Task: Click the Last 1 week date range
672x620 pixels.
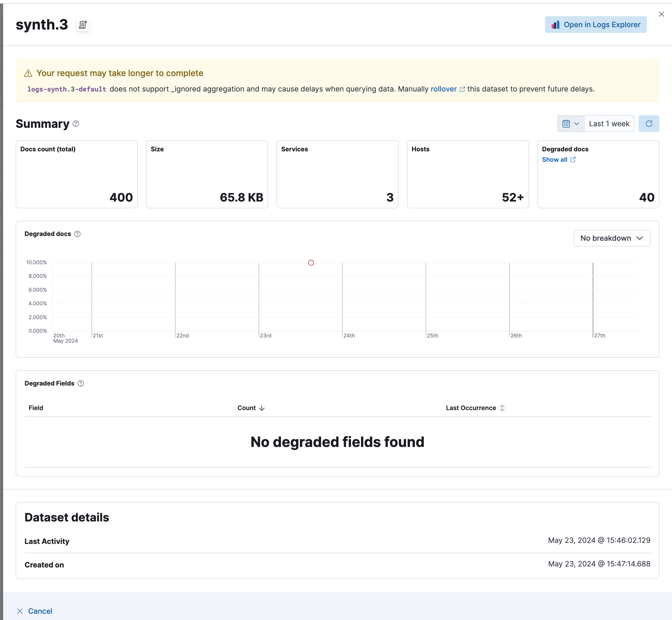Action: coord(609,124)
